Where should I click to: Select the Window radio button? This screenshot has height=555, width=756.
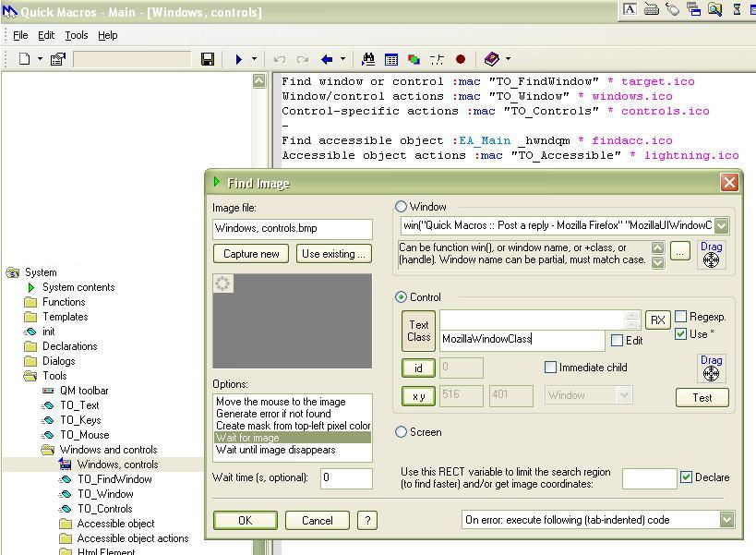point(402,207)
